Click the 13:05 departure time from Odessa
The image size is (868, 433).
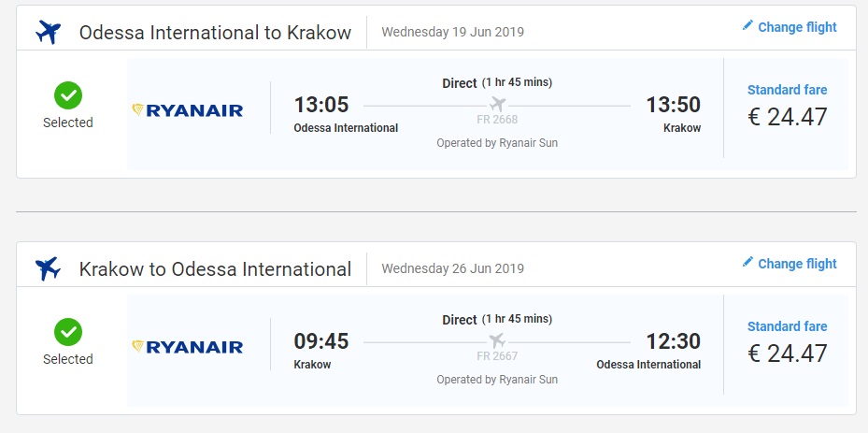pos(320,105)
